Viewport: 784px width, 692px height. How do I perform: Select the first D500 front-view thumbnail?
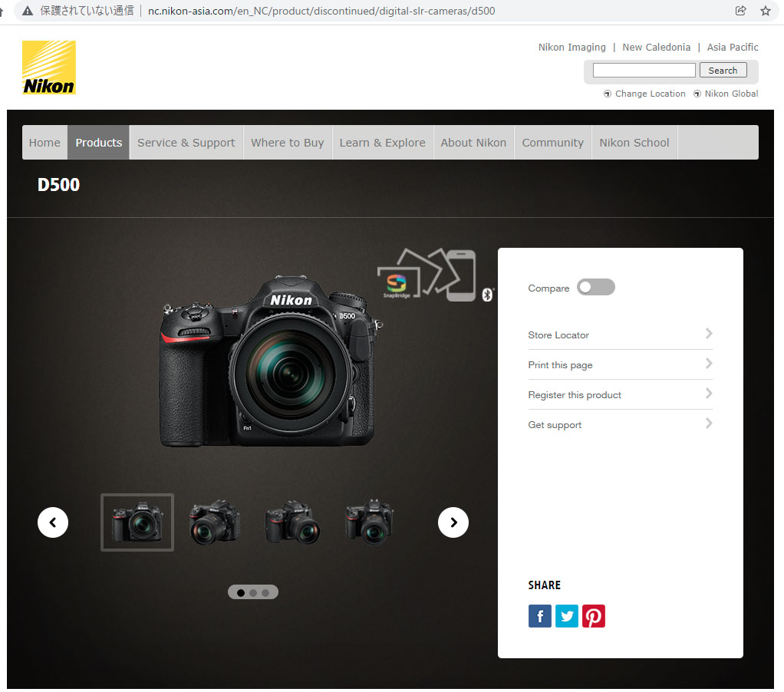point(137,522)
